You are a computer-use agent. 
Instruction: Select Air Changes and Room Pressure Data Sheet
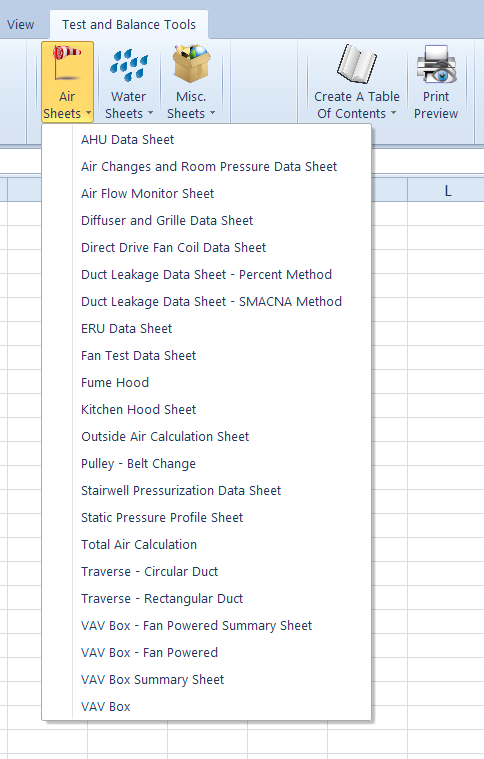[207, 167]
